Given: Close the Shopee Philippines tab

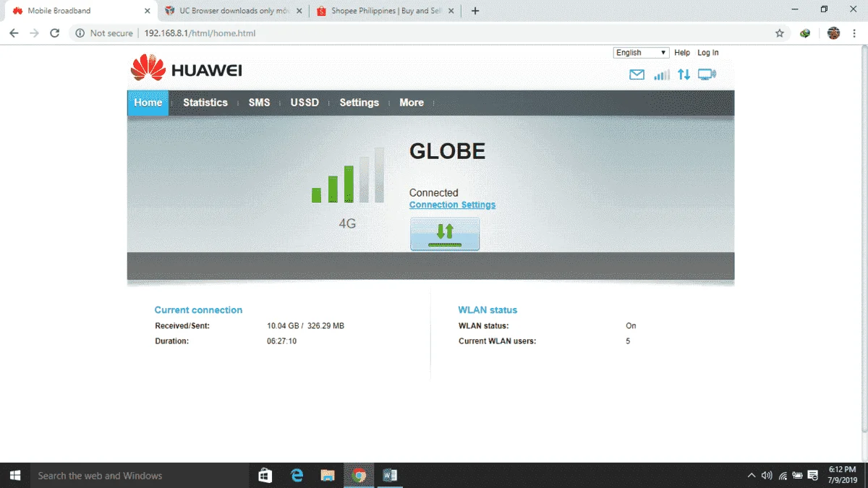Looking at the screenshot, I should [451, 11].
